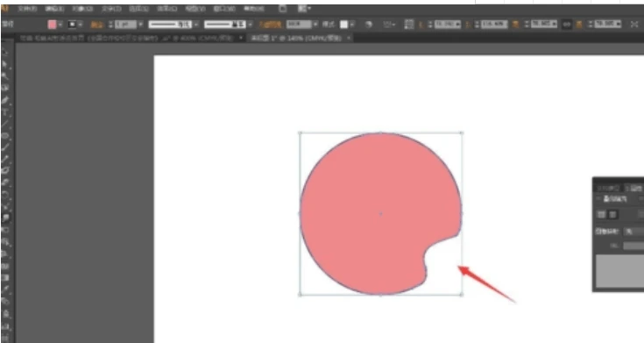Select the Scale tool
Screen dimensions: 644x343
(5, 206)
